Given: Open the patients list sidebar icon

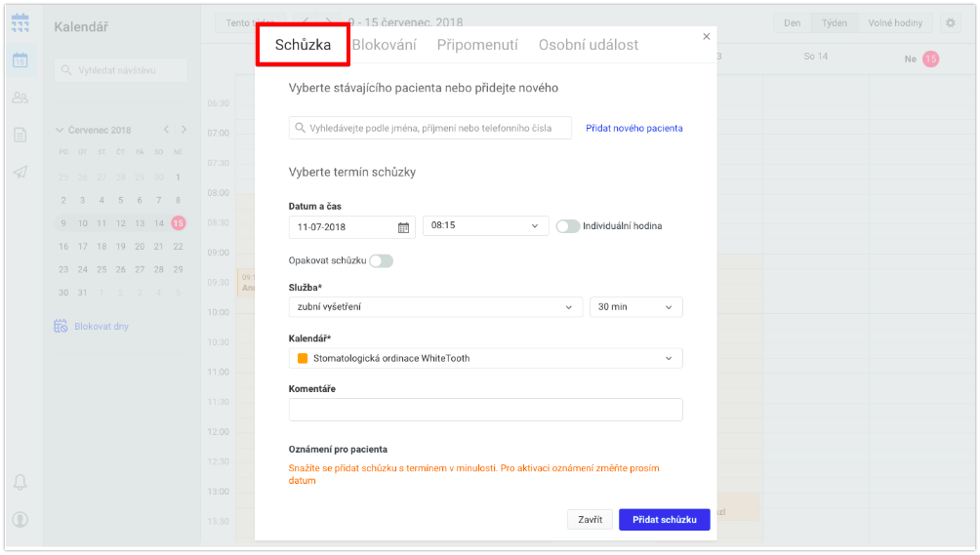Looking at the screenshot, I should [20, 98].
